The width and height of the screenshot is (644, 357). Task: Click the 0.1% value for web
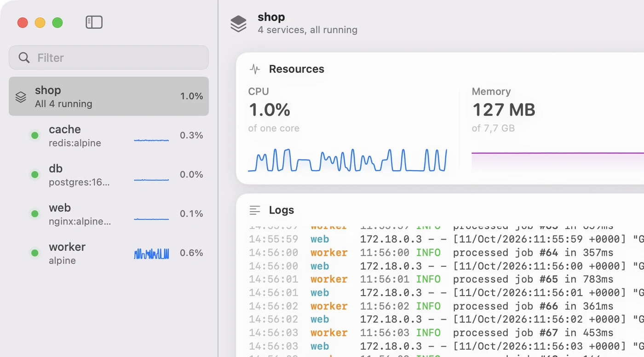tap(191, 213)
